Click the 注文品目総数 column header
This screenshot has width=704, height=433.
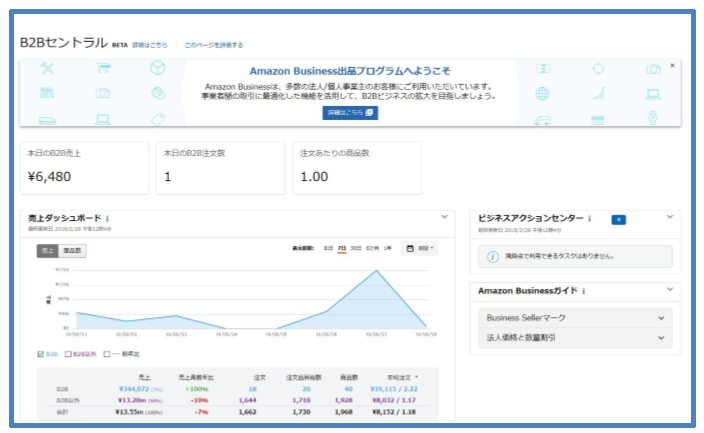pyautogui.click(x=304, y=377)
